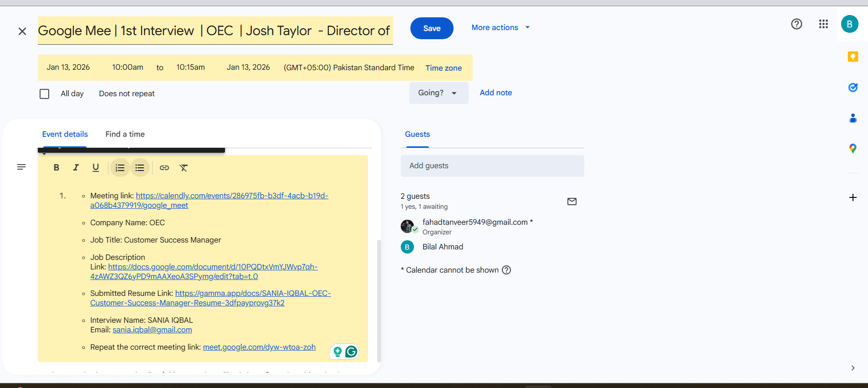
Task: Click the Time zone link
Action: tap(444, 68)
